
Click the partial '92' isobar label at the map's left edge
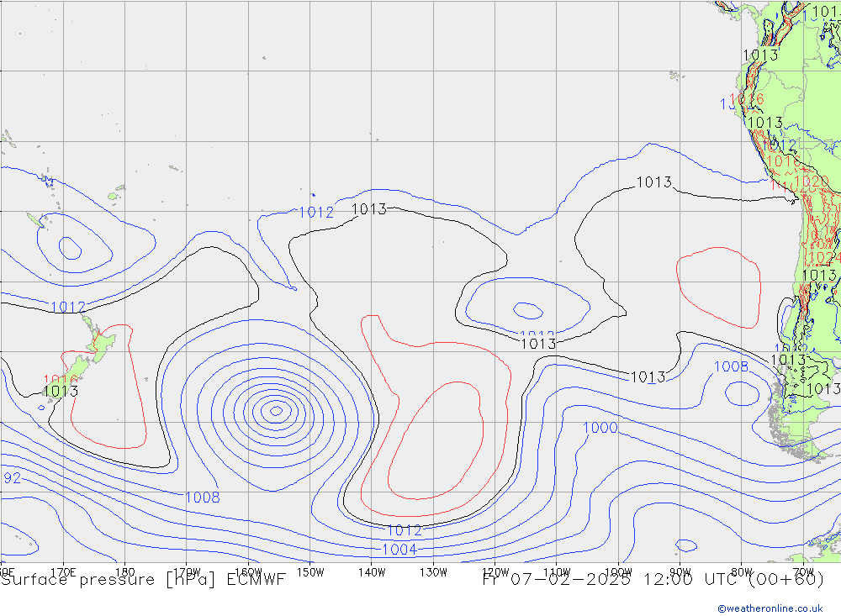[12, 478]
